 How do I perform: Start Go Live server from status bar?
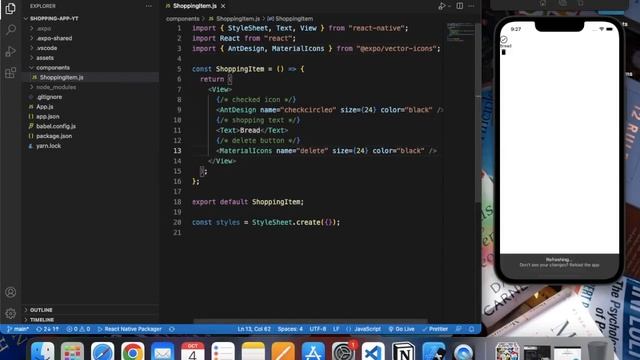click(x=401, y=329)
